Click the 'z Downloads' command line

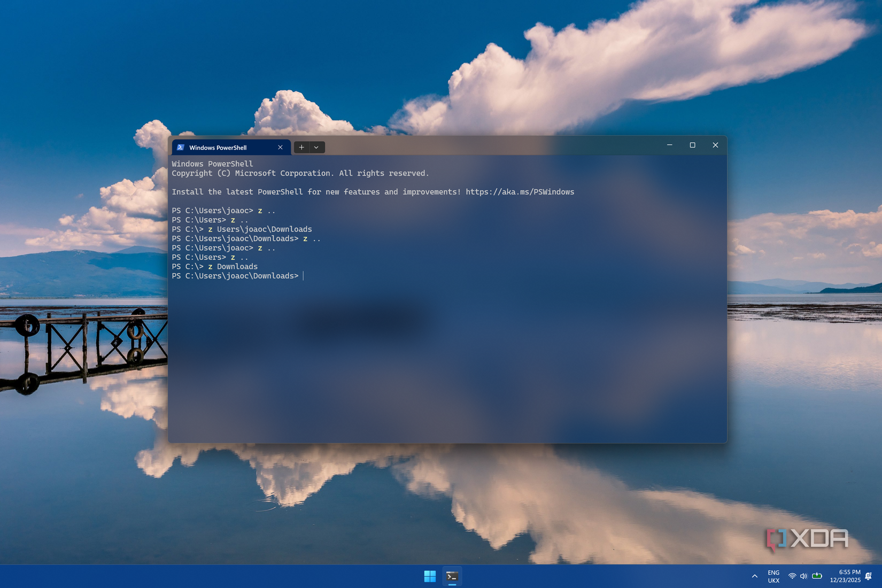(x=214, y=267)
